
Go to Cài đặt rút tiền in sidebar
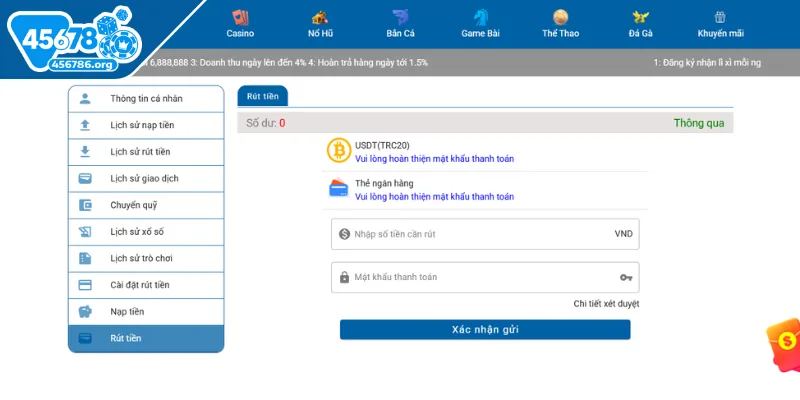pyautogui.click(x=146, y=285)
